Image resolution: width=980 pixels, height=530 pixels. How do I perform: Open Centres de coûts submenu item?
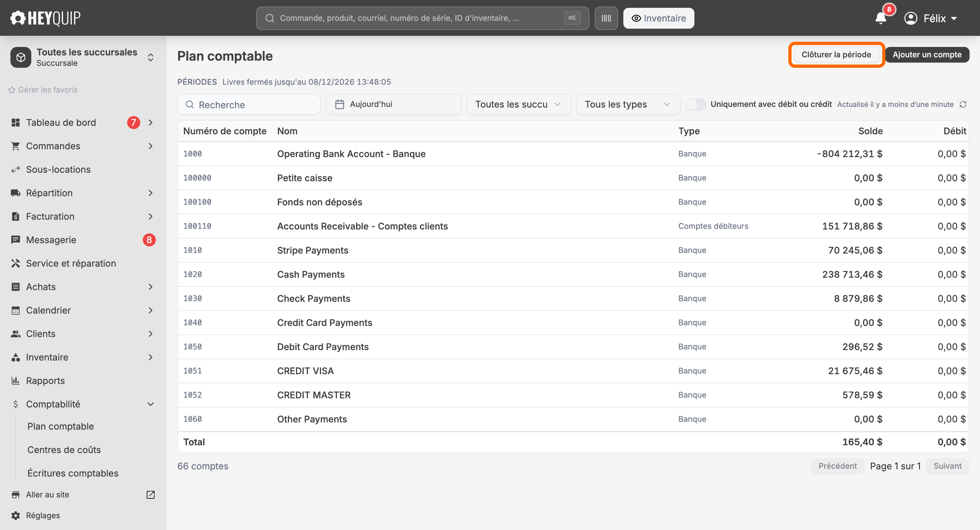[64, 450]
